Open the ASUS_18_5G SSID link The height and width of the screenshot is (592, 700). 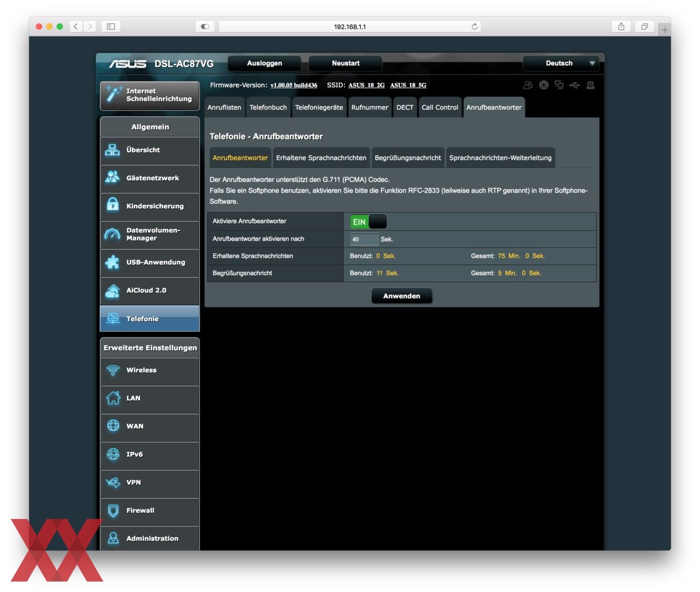408,85
